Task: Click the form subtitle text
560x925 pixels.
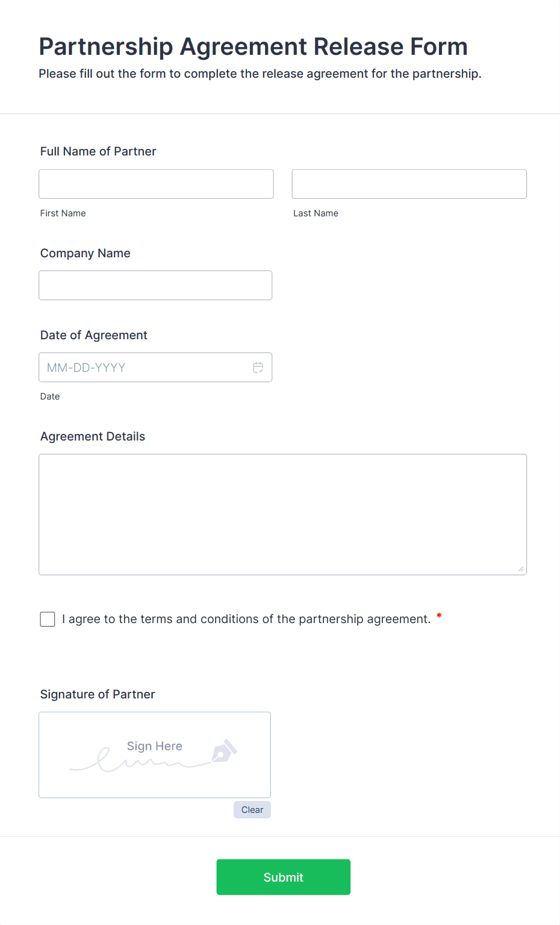Action: (260, 74)
